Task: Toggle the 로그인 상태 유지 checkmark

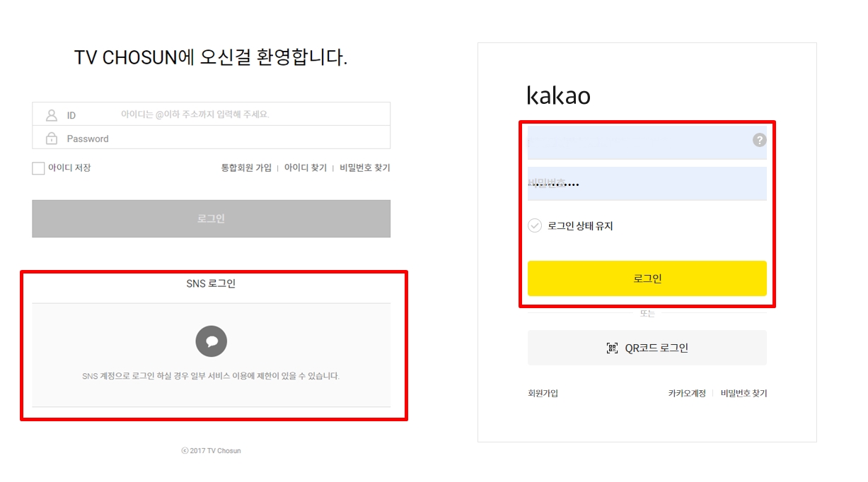Action: pyautogui.click(x=535, y=226)
